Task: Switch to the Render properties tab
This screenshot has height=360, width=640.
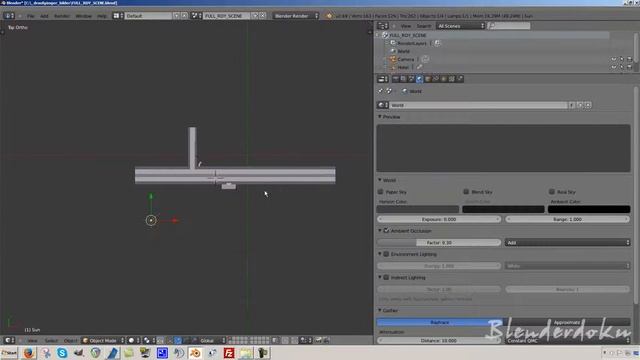Action: [395, 79]
